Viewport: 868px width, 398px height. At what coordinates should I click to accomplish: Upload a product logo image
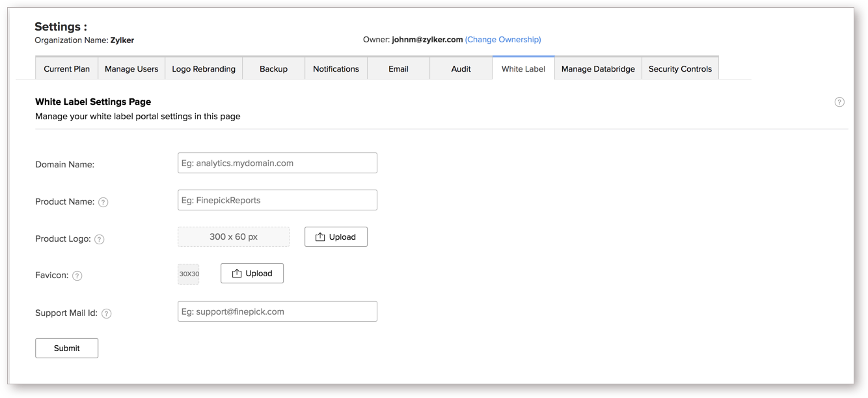(336, 237)
